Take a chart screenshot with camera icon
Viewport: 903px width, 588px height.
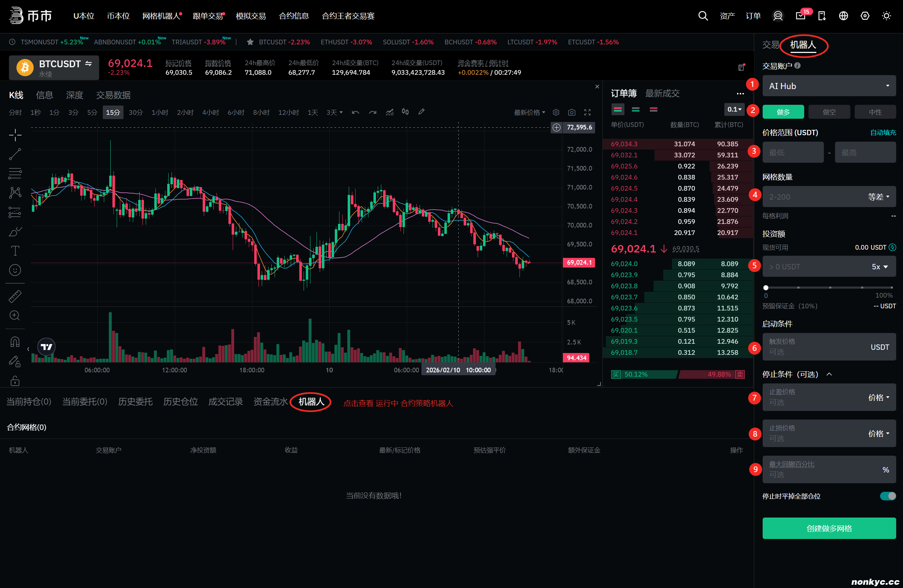[571, 112]
